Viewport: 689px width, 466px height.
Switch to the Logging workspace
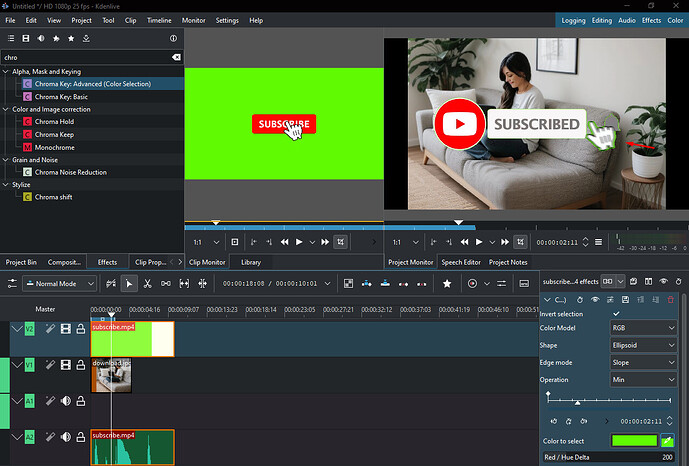pos(573,20)
